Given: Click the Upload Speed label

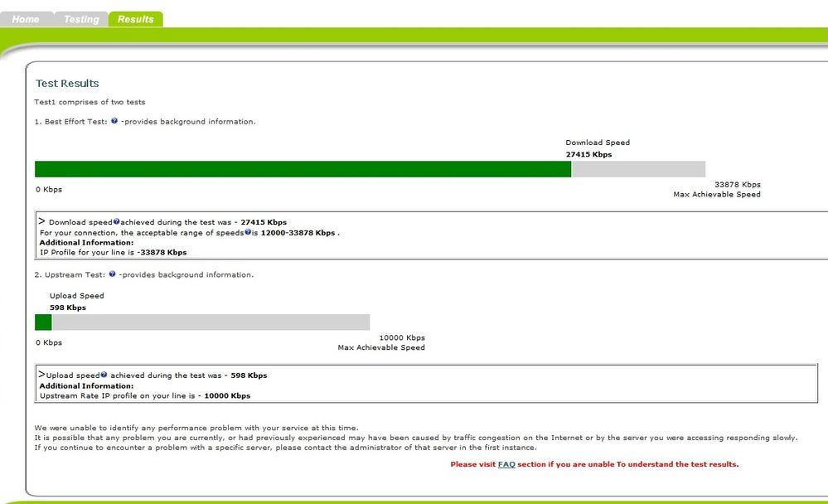Looking at the screenshot, I should [76, 296].
